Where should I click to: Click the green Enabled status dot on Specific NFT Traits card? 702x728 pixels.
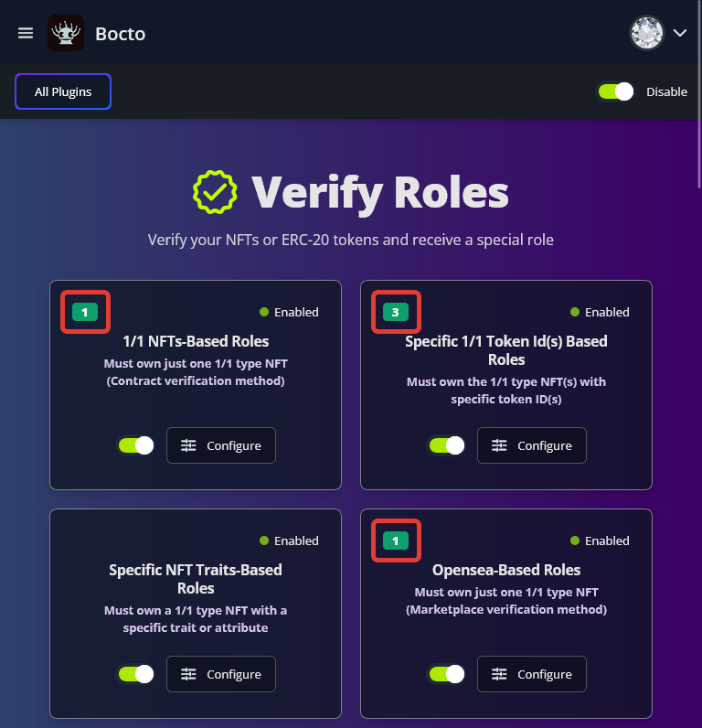[x=264, y=541]
